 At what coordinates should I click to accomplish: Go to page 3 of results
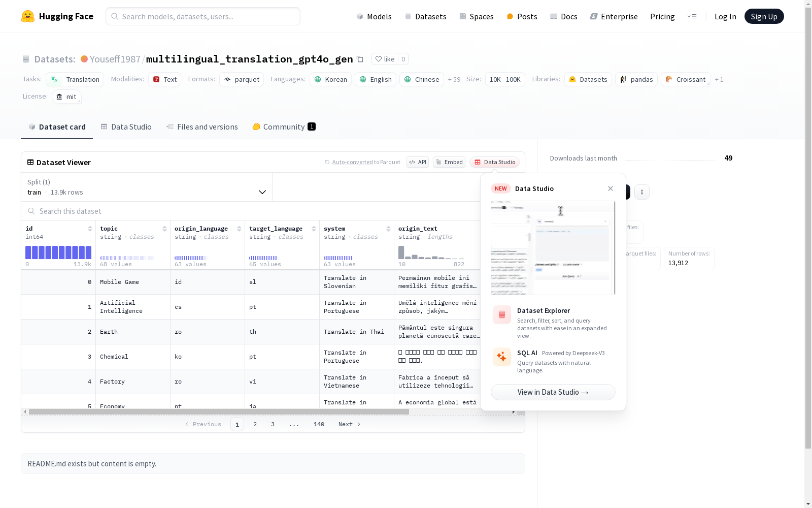pyautogui.click(x=273, y=424)
